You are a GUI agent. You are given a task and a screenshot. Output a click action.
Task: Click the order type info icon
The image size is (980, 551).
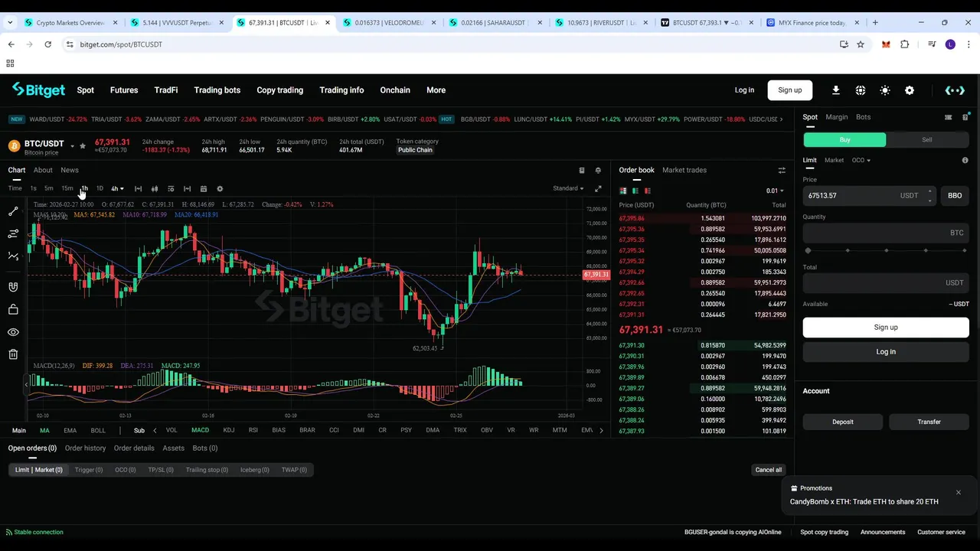pos(965,160)
